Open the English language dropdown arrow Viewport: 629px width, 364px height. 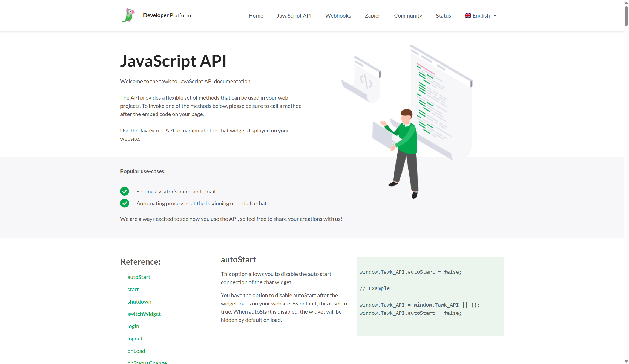click(495, 16)
